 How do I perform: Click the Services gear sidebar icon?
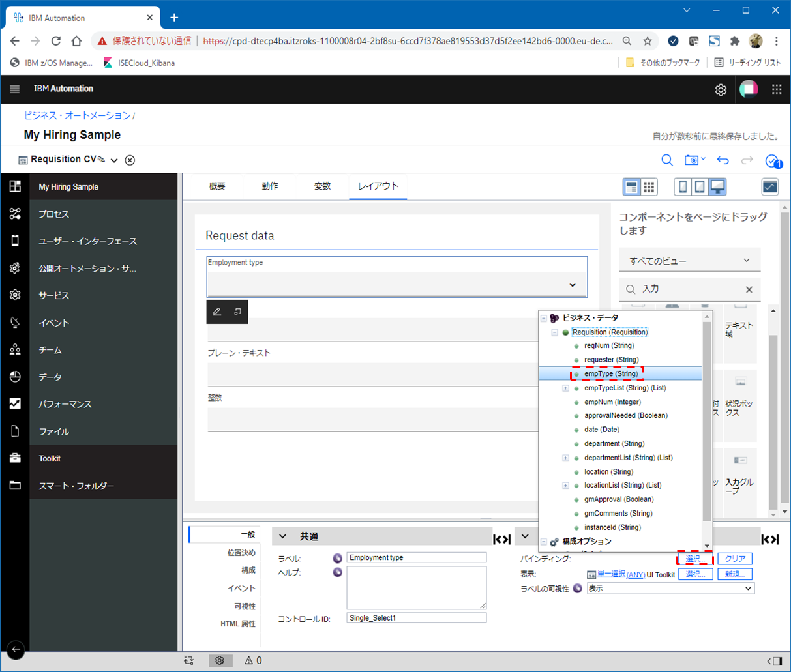pyautogui.click(x=15, y=295)
